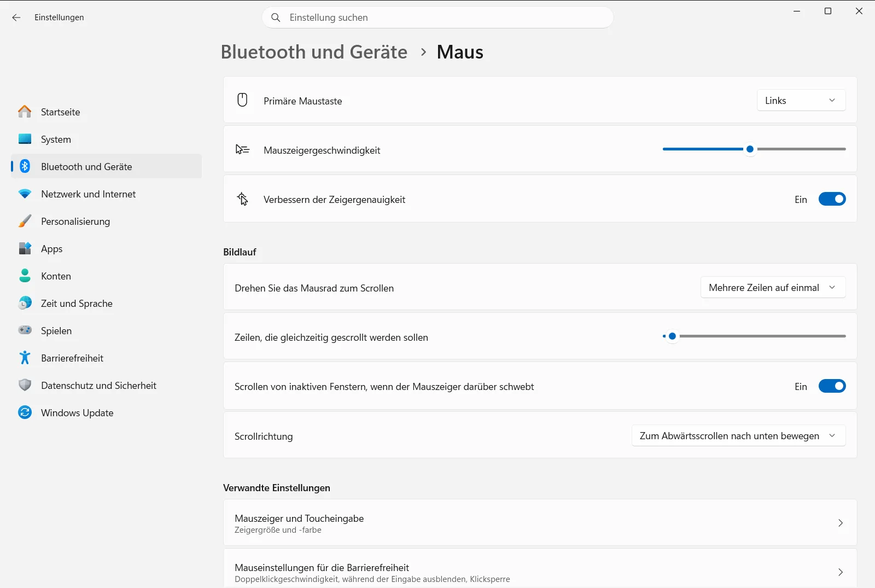Click the Drehen Sie das Mausrad row label

[314, 288]
